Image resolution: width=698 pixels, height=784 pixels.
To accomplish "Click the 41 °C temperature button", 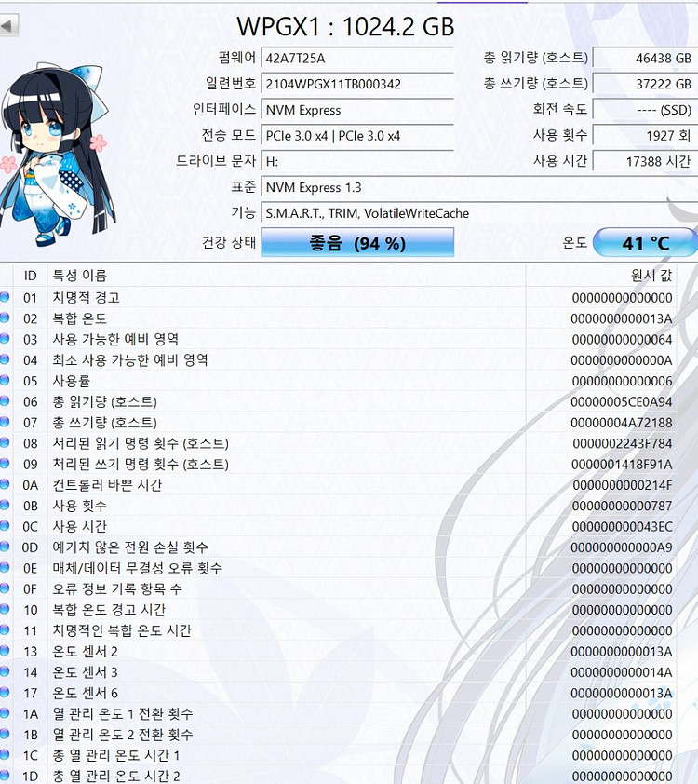I will click(645, 244).
